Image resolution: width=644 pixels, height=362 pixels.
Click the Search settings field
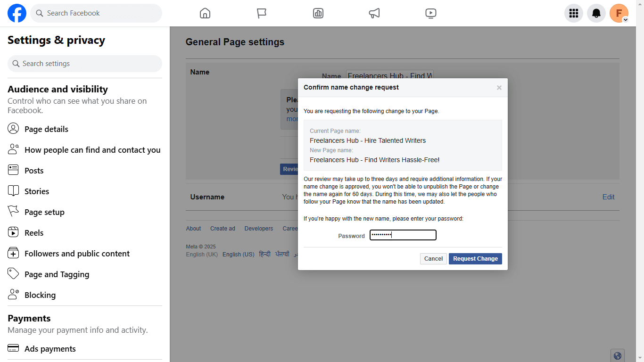click(84, 63)
